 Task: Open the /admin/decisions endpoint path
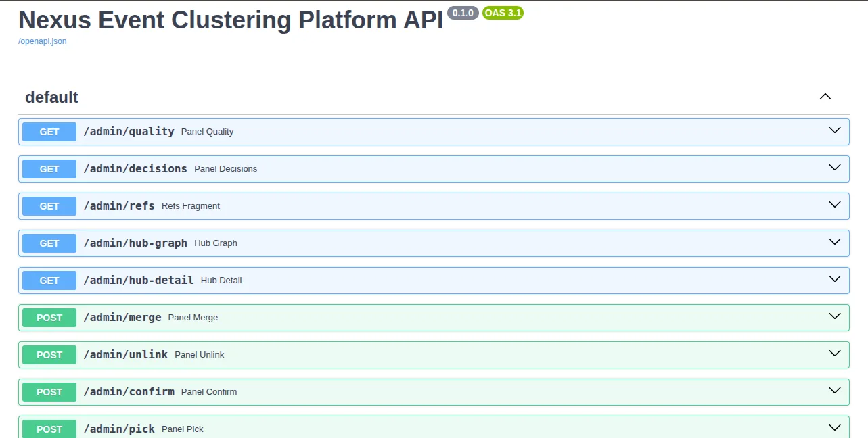point(135,168)
